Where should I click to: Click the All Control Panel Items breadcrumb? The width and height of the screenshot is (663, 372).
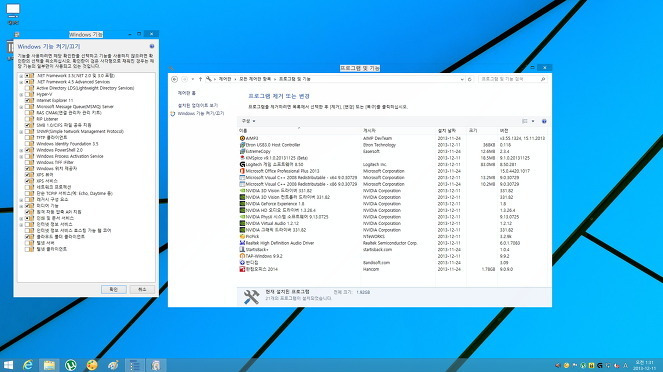(255, 79)
